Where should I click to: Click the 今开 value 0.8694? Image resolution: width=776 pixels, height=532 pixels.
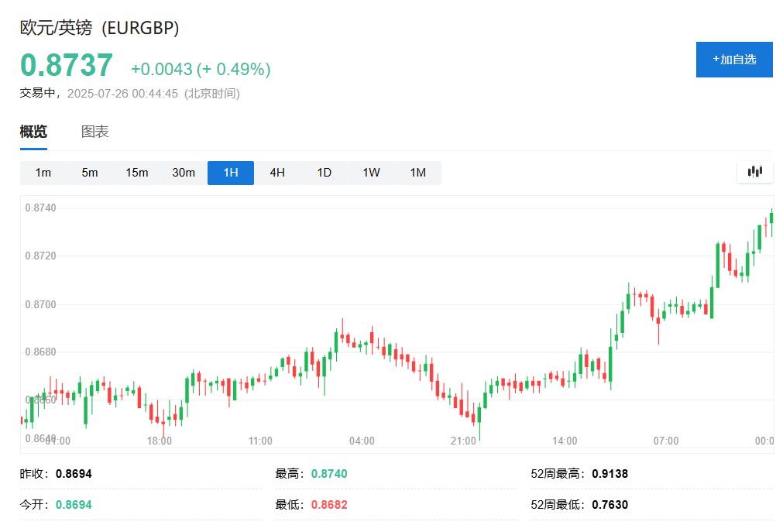74,505
